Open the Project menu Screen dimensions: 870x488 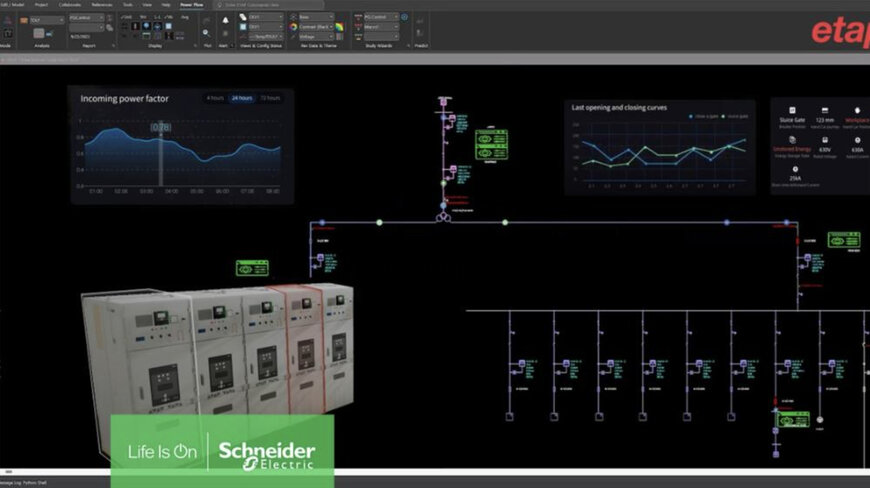[41, 5]
